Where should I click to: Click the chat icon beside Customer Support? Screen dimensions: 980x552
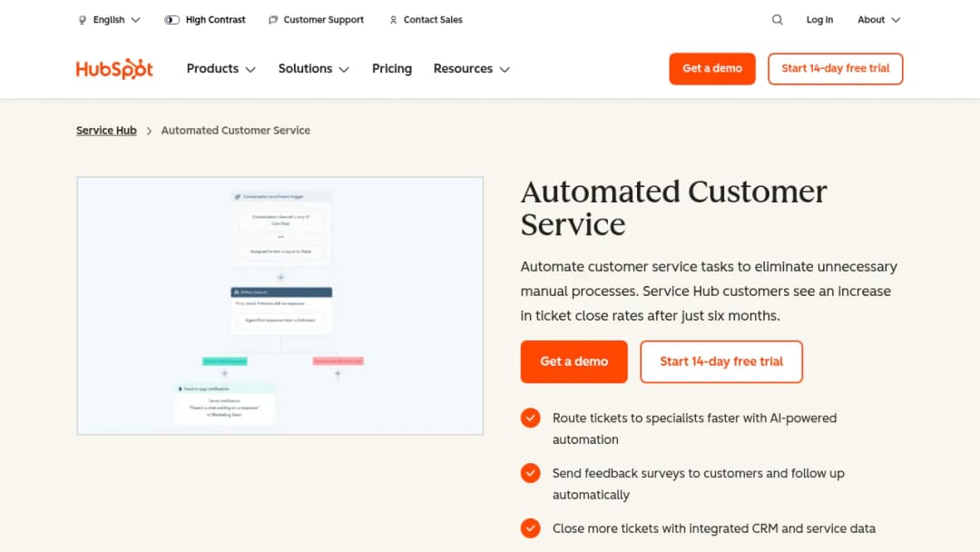(272, 20)
